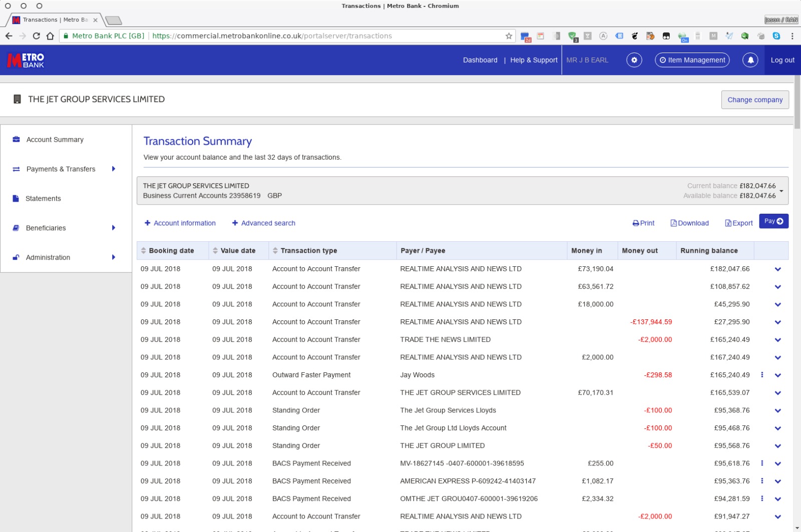Close the Transactions browser tab
Image resolution: width=801 pixels, height=532 pixels.
[95, 20]
